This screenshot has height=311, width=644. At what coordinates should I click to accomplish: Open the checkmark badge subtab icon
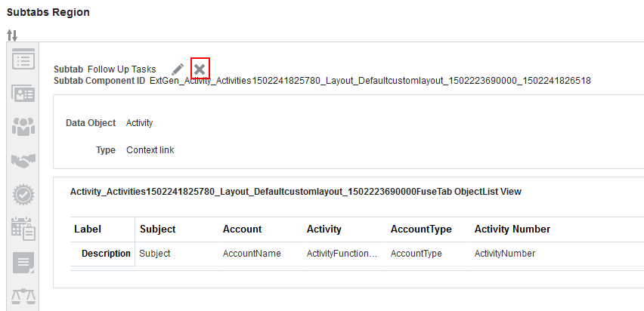24,195
